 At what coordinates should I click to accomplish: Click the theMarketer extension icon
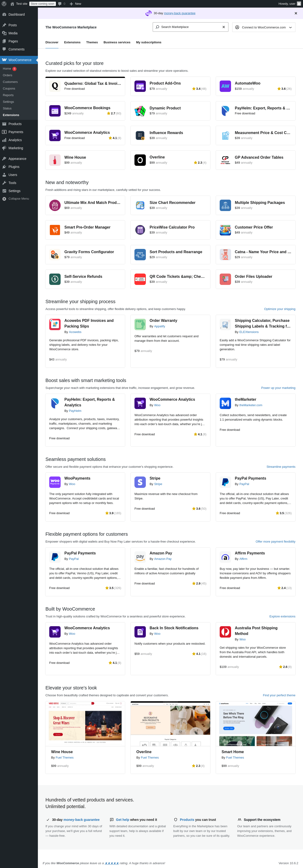point(225,403)
